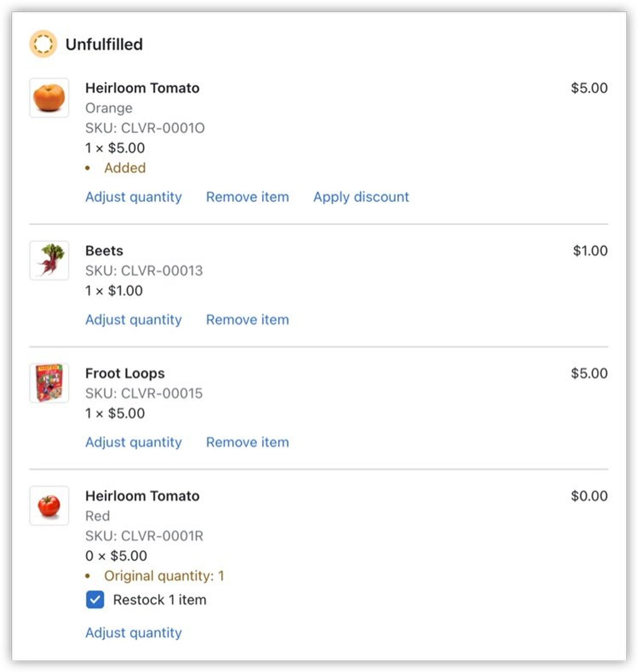Click the Beets product name
This screenshot has height=672, width=638.
tap(104, 251)
